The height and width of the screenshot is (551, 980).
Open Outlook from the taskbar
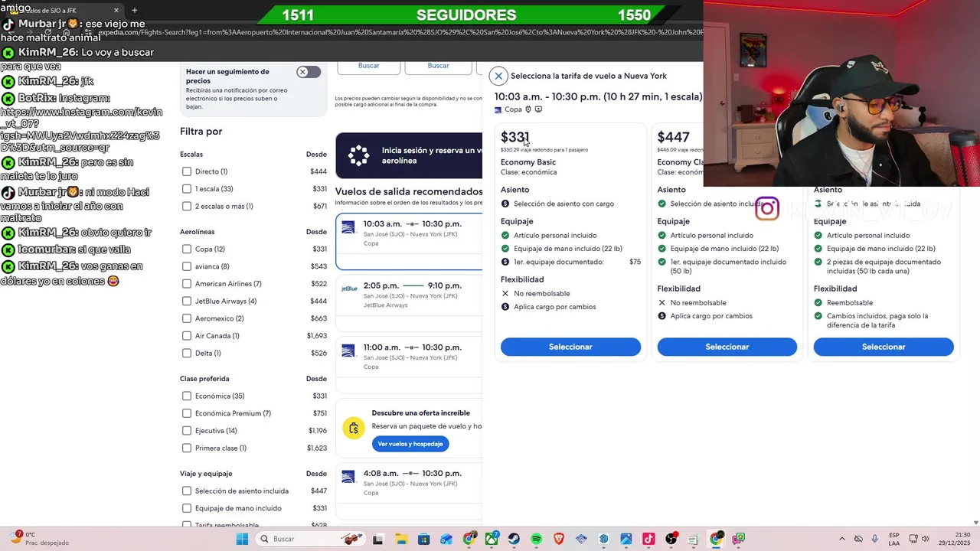(x=446, y=539)
